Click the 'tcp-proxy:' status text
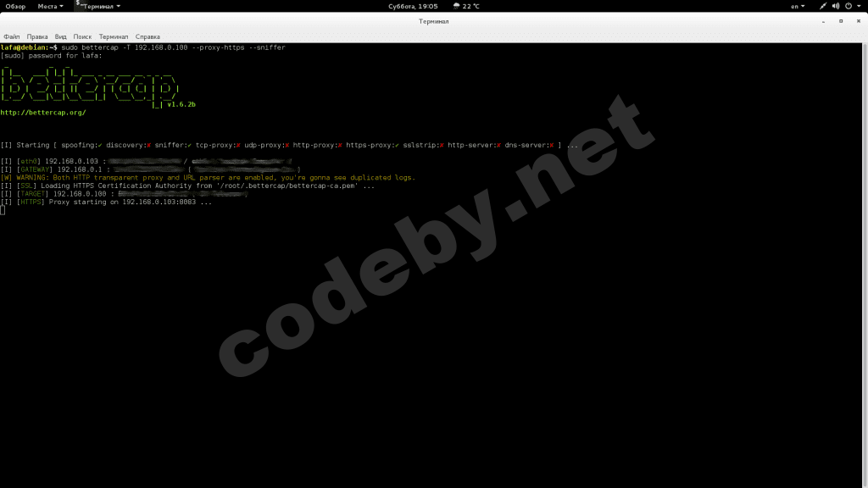Image resolution: width=868 pixels, height=488 pixels. pyautogui.click(x=218, y=145)
